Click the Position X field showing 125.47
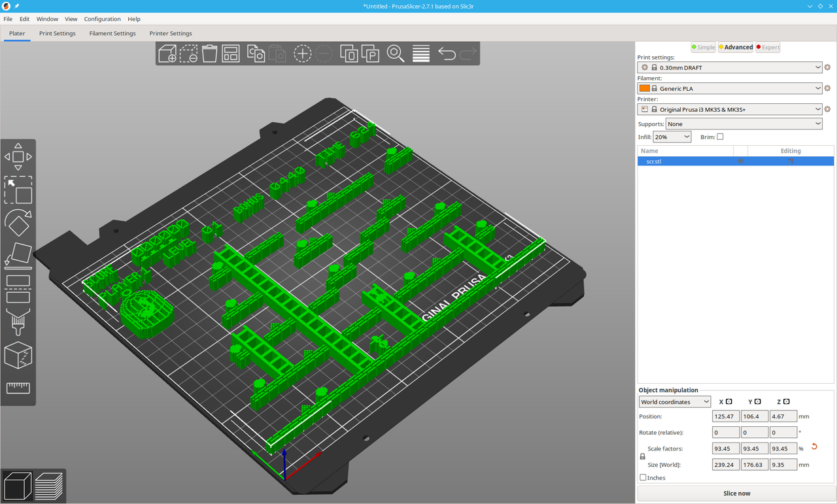837x504 pixels. tap(726, 416)
